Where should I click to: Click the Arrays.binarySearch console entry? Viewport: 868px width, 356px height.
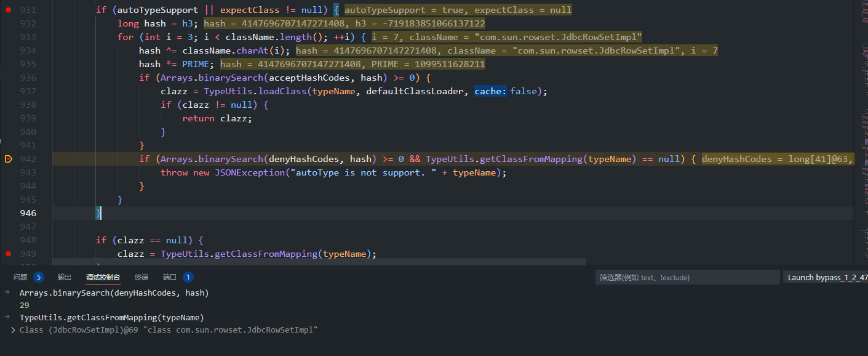pyautogui.click(x=114, y=293)
